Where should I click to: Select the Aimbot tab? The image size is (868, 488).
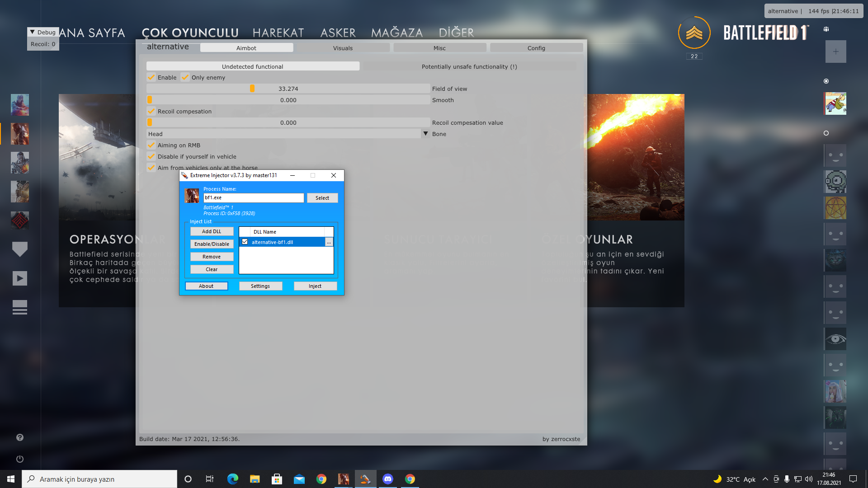[x=246, y=48]
